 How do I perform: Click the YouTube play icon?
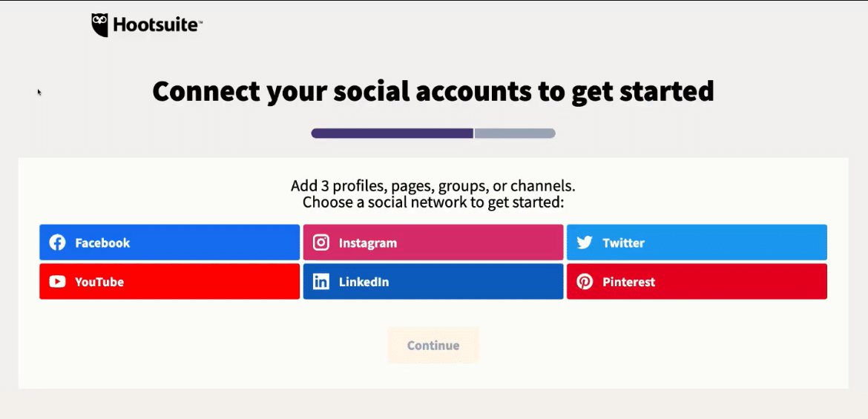tap(58, 282)
